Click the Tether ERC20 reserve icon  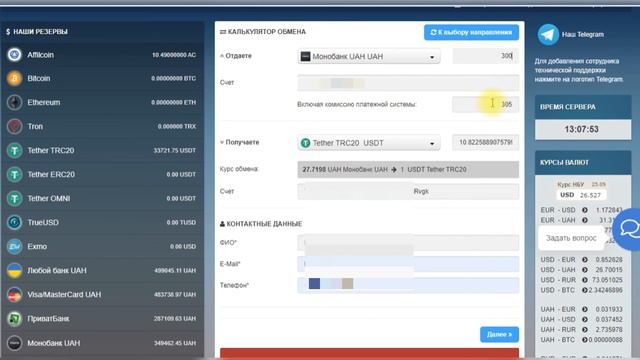(14, 175)
